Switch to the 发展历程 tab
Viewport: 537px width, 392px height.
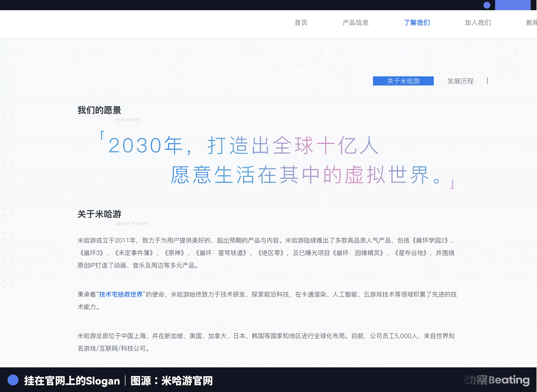tap(460, 81)
